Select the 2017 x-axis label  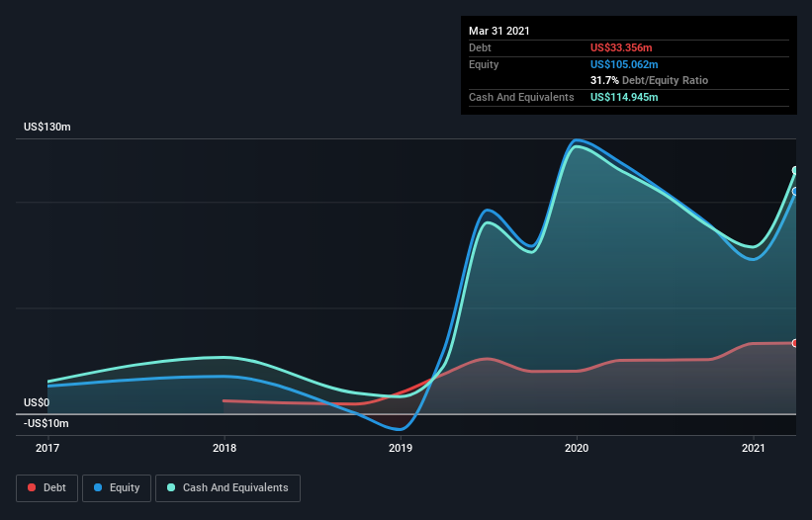pos(47,448)
